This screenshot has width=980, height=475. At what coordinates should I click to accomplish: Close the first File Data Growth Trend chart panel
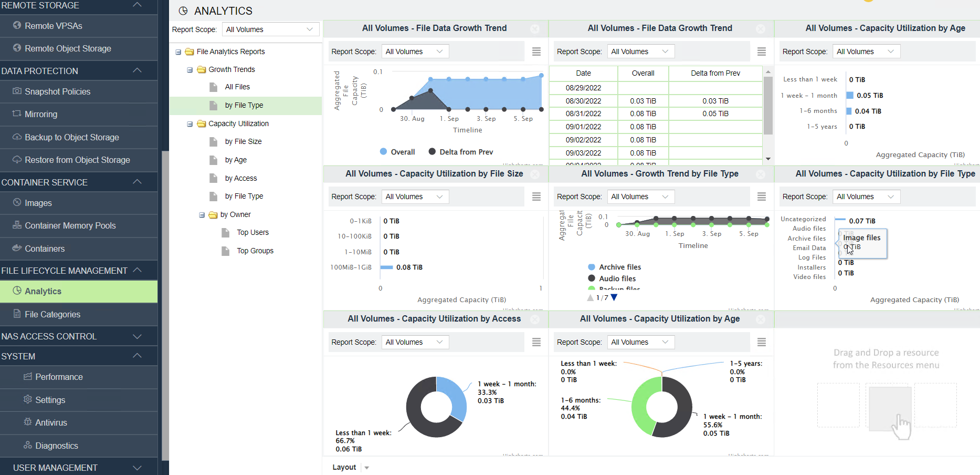(x=535, y=29)
